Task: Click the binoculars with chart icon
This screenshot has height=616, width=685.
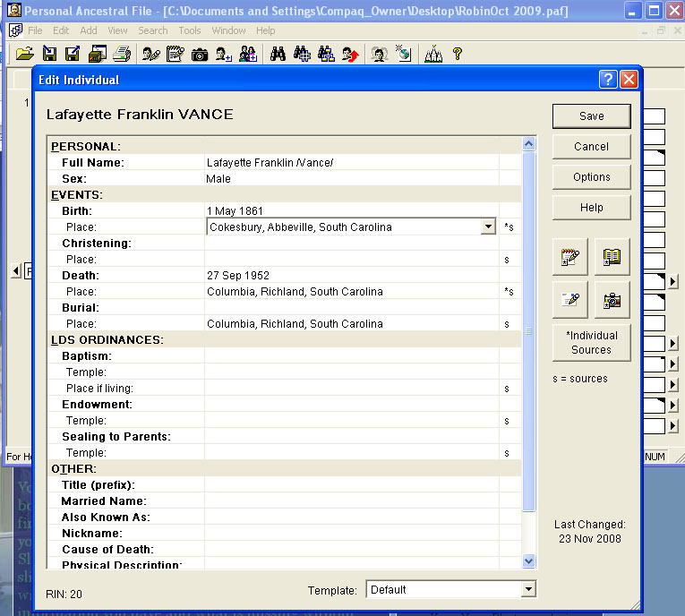Action: tap(326, 55)
